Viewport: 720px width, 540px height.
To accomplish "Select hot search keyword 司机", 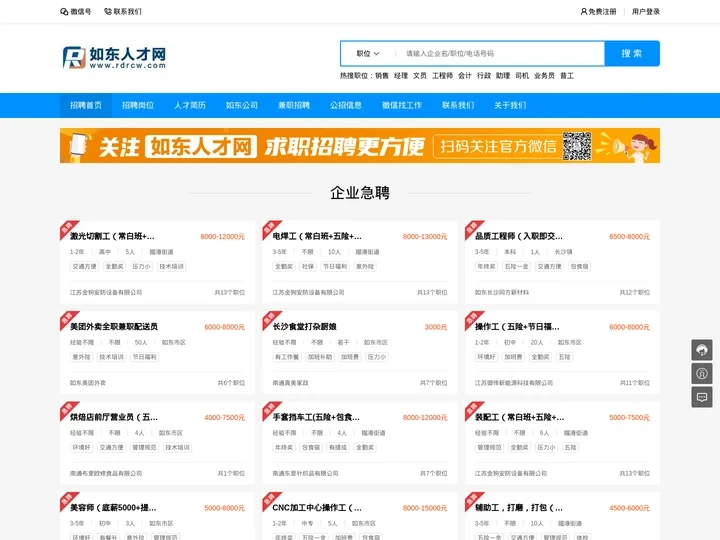I will pos(522,76).
